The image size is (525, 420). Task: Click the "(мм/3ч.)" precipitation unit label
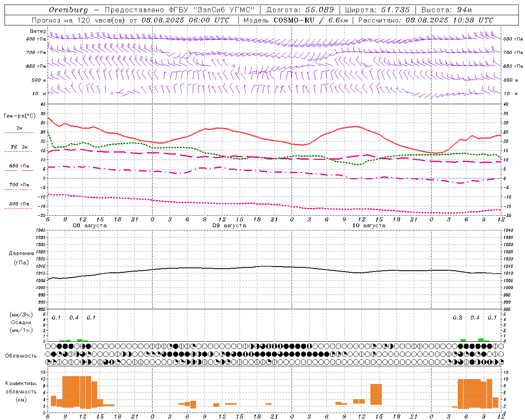[x=21, y=315]
